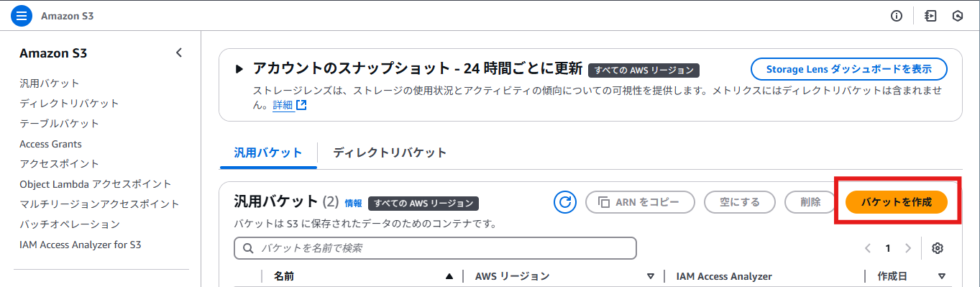Open the hamburger navigation menu
Viewport: 980px width, 287px height.
click(x=22, y=16)
